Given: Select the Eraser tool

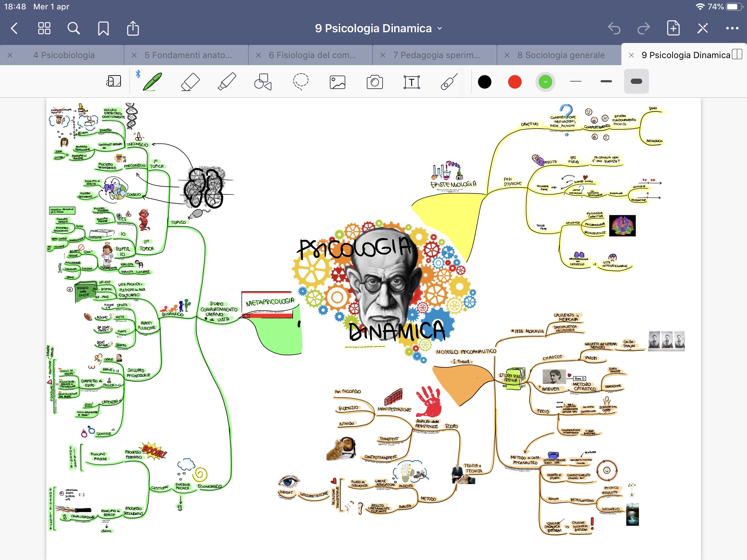Looking at the screenshot, I should point(190,82).
